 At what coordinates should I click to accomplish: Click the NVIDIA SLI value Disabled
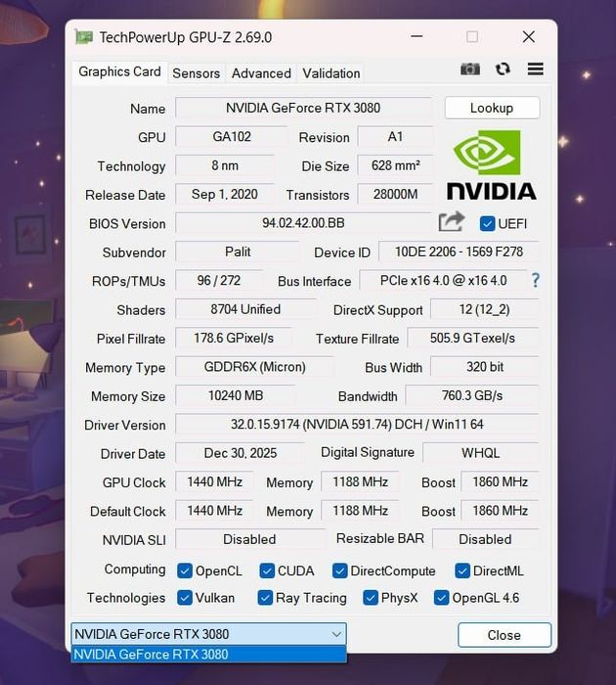click(x=249, y=540)
